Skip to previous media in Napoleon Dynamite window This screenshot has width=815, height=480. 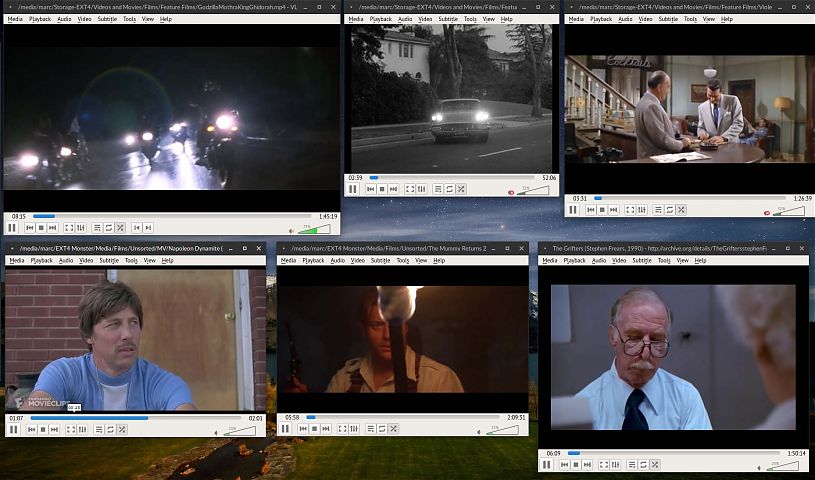click(32, 430)
